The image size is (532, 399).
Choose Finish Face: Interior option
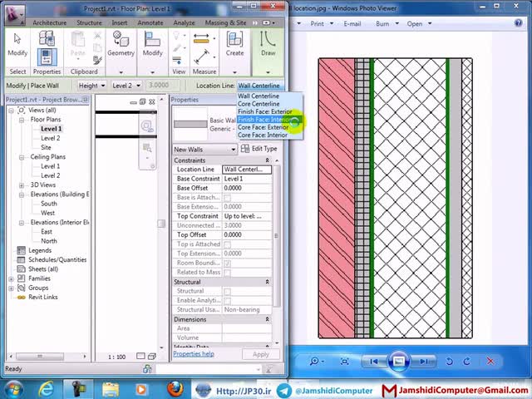click(x=269, y=120)
